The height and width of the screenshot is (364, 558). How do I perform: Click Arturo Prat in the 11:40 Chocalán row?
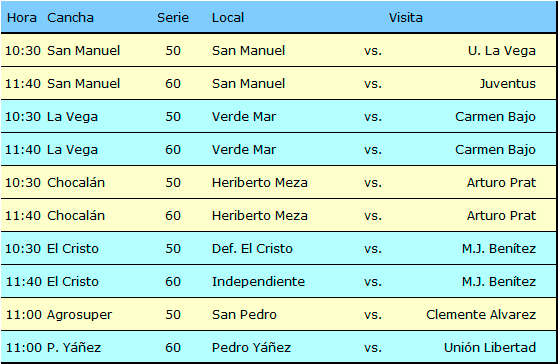click(x=501, y=216)
